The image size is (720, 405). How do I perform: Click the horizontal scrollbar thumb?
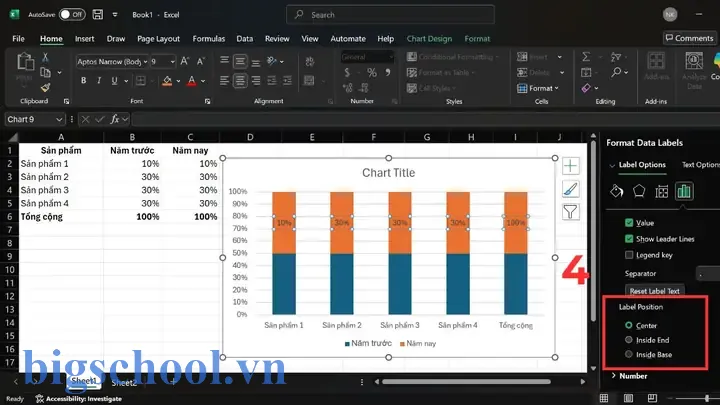coord(466,382)
